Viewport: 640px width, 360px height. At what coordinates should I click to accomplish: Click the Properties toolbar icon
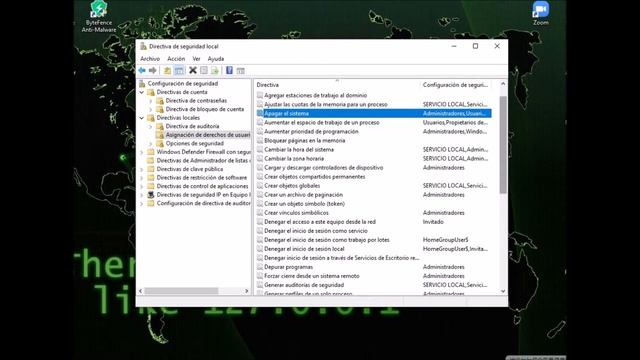pyautogui.click(x=204, y=71)
